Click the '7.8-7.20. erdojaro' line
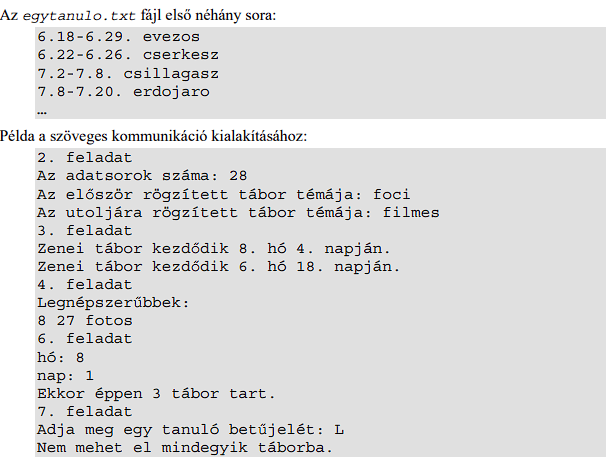The width and height of the screenshot is (614, 468). [123, 92]
